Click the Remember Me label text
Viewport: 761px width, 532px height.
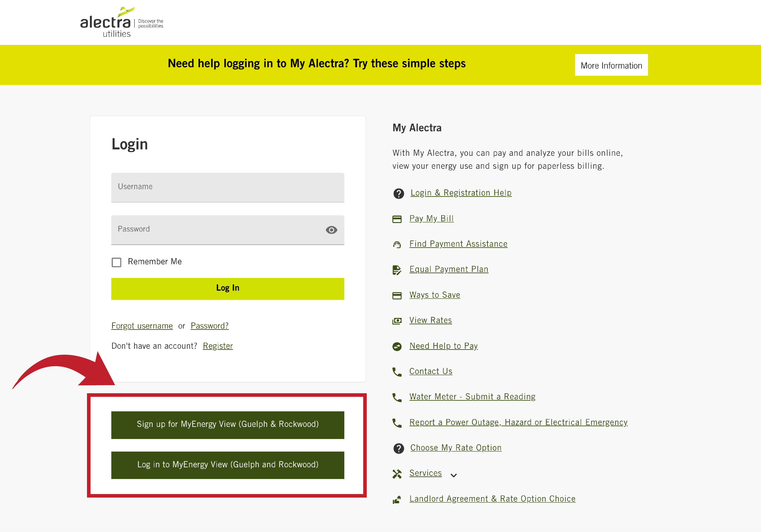point(155,262)
